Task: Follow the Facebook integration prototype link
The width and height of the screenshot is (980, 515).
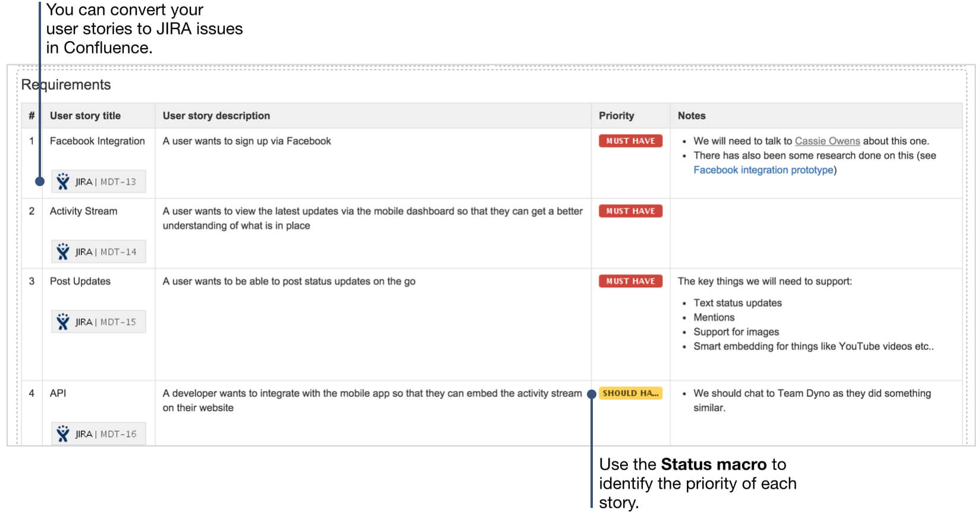Action: click(763, 170)
